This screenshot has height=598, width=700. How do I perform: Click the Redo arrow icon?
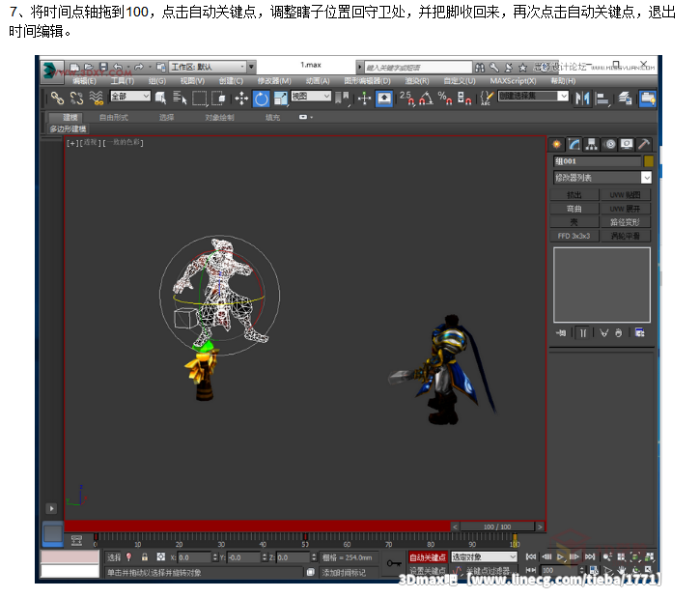point(139,67)
